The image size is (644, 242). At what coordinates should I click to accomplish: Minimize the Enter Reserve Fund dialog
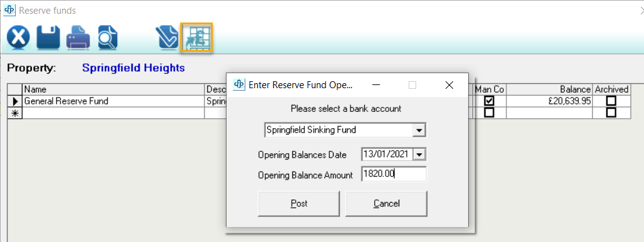(x=376, y=85)
